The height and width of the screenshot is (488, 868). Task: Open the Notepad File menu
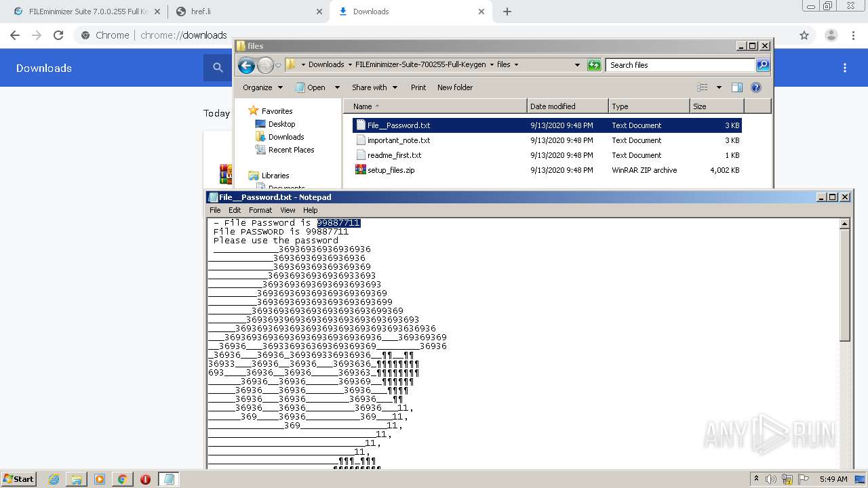[x=215, y=210]
